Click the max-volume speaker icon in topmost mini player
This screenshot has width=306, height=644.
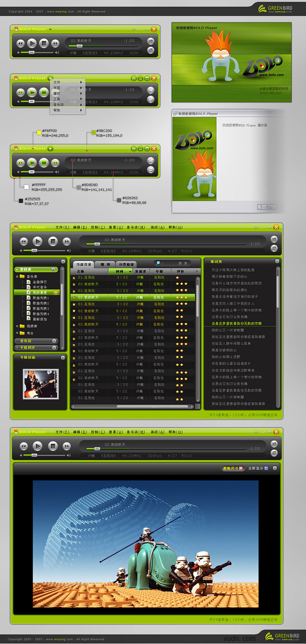point(57,52)
